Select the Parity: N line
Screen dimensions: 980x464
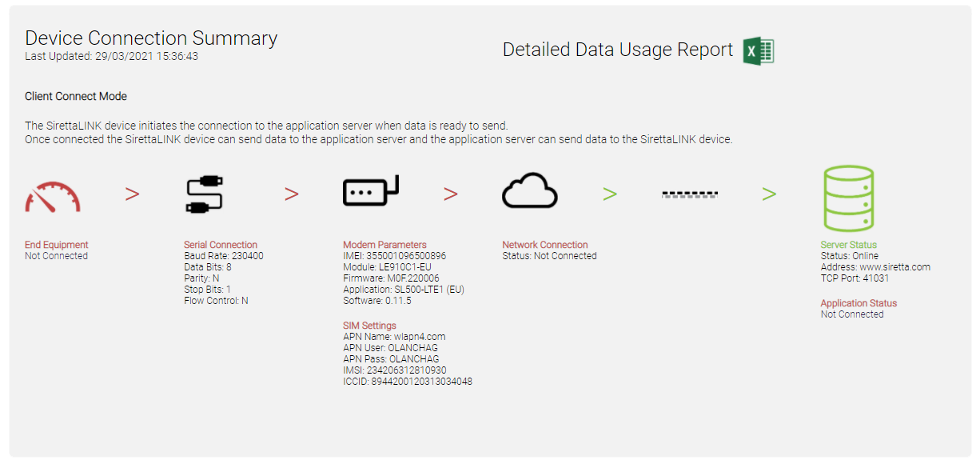201,278
